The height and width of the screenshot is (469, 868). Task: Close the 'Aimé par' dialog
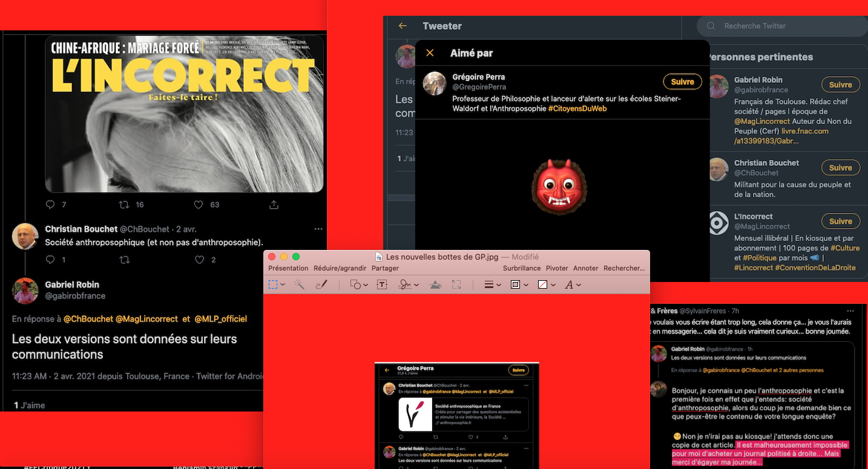(x=430, y=53)
